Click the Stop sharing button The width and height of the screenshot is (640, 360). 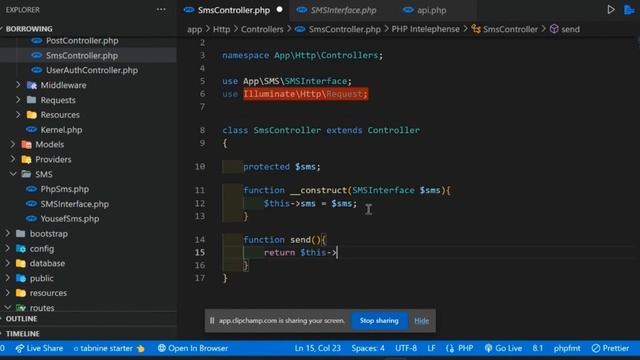pos(379,321)
